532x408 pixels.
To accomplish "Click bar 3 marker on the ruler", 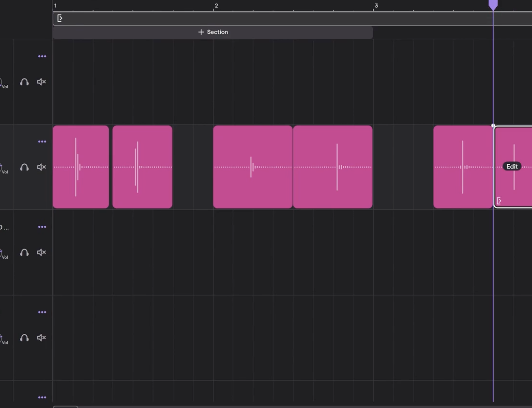I will pos(376,6).
